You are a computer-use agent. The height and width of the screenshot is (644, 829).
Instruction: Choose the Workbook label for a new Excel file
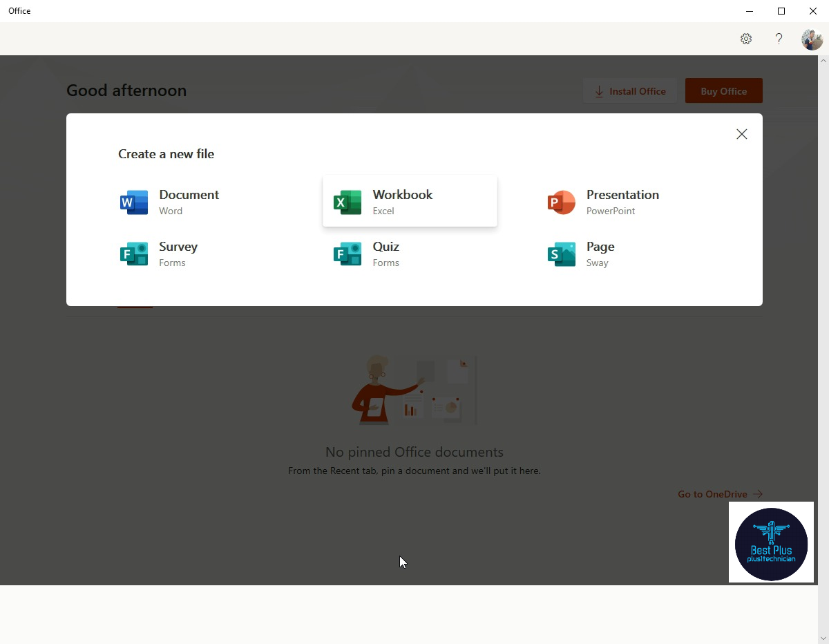(x=403, y=195)
